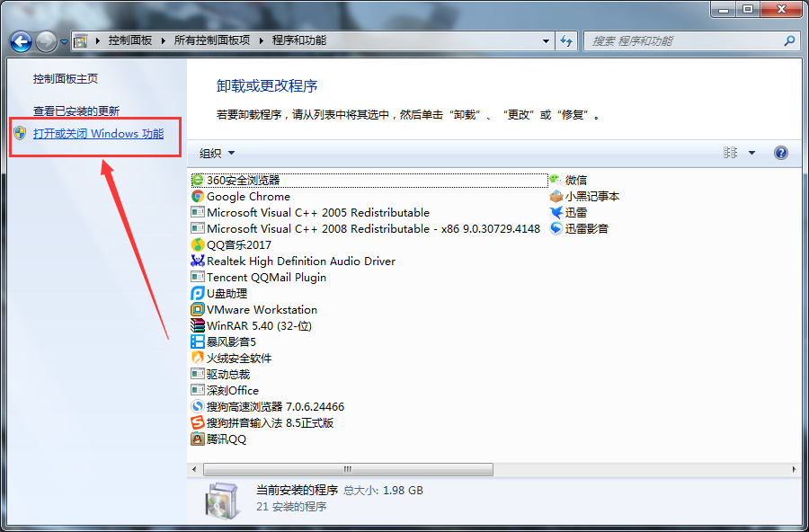Viewport: 809px width, 532px height.
Task: Click the 暴风影音5 icon
Action: tap(198, 341)
